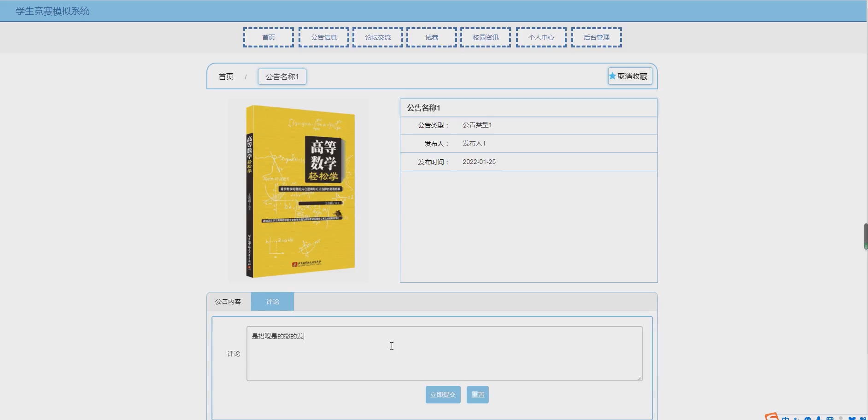Open the 首页 navigation item
Image resolution: width=868 pixels, height=420 pixels.
click(269, 37)
